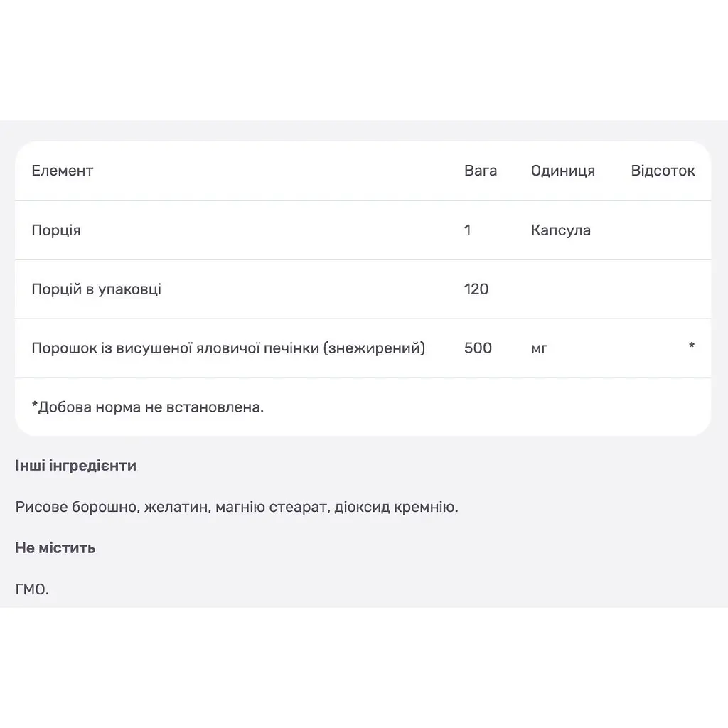Click the Рисове борошно ingredients text
This screenshot has width=728, height=728.
[x=237, y=507]
